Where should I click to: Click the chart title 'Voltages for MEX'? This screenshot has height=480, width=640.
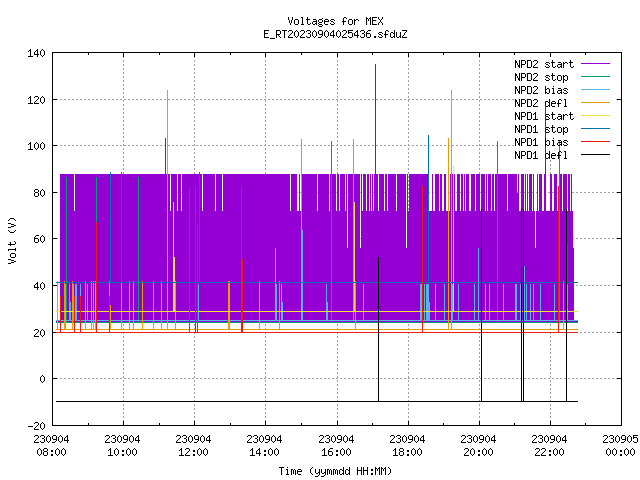pos(335,21)
